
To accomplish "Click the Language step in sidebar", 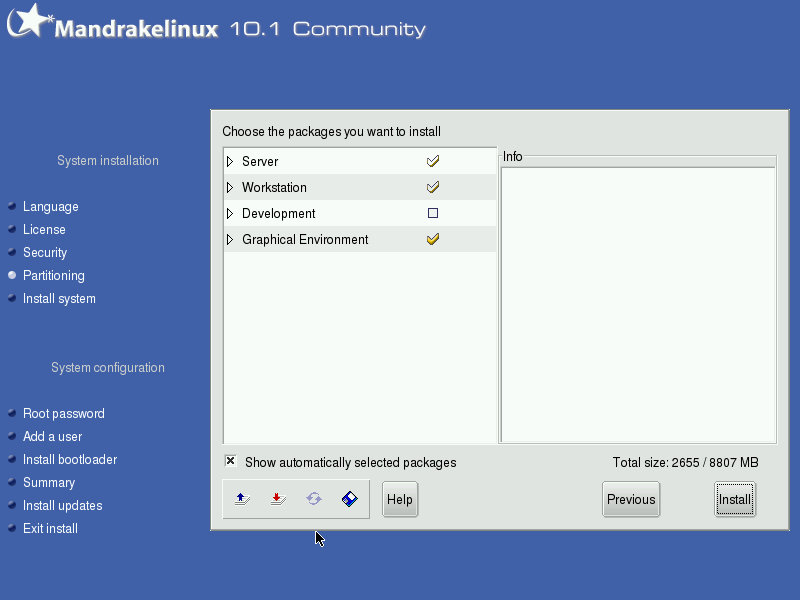I will pos(51,207).
